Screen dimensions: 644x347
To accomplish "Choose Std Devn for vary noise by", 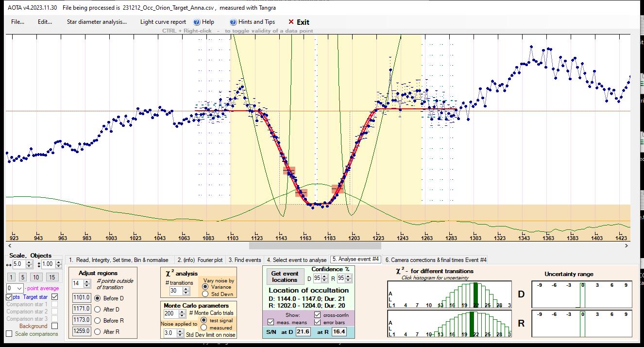I will tap(205, 294).
